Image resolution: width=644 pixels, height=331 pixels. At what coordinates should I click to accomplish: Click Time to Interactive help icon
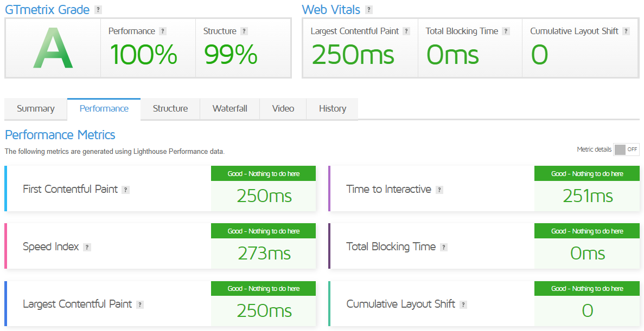click(x=439, y=190)
